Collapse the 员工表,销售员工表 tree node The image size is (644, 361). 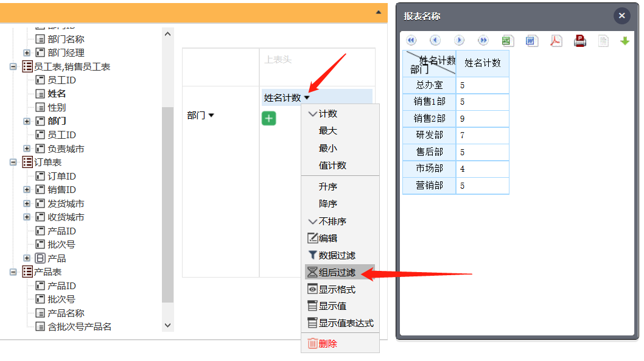(13, 66)
